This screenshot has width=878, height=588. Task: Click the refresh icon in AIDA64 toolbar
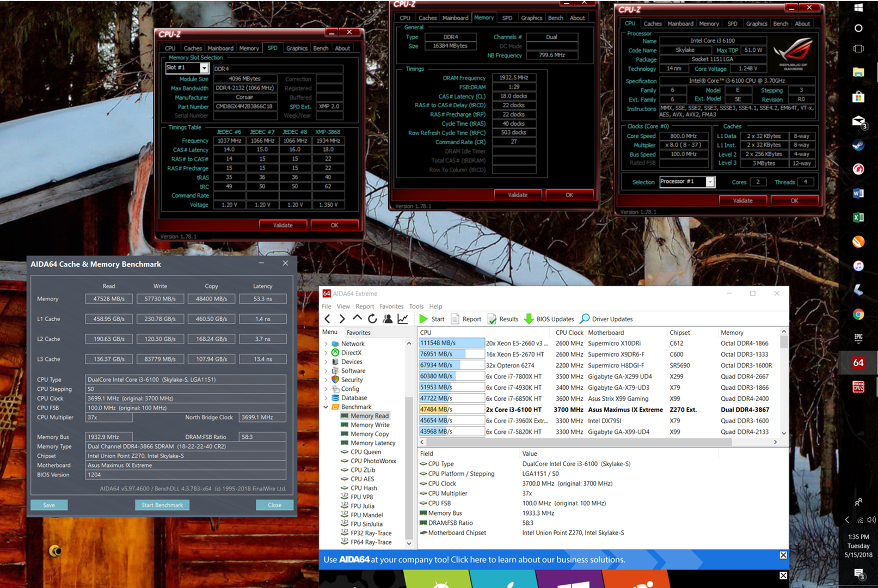point(372,319)
